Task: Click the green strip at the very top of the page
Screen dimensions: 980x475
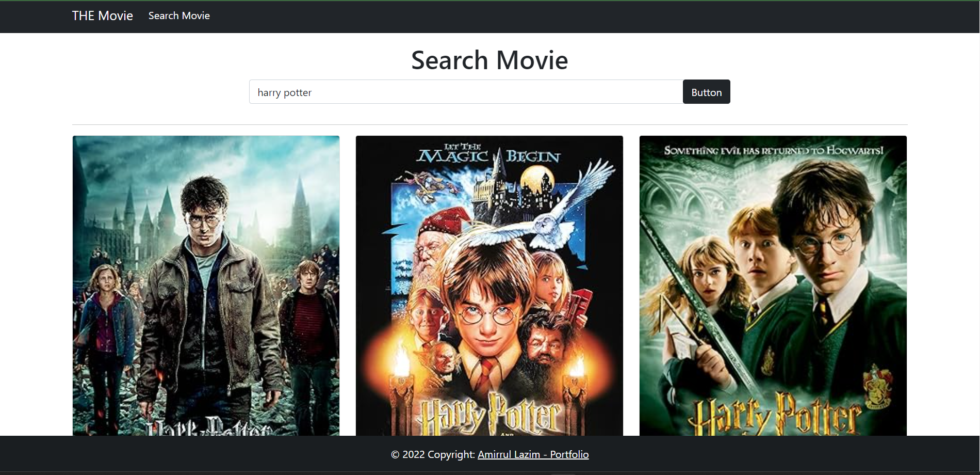Action: tap(490, 2)
